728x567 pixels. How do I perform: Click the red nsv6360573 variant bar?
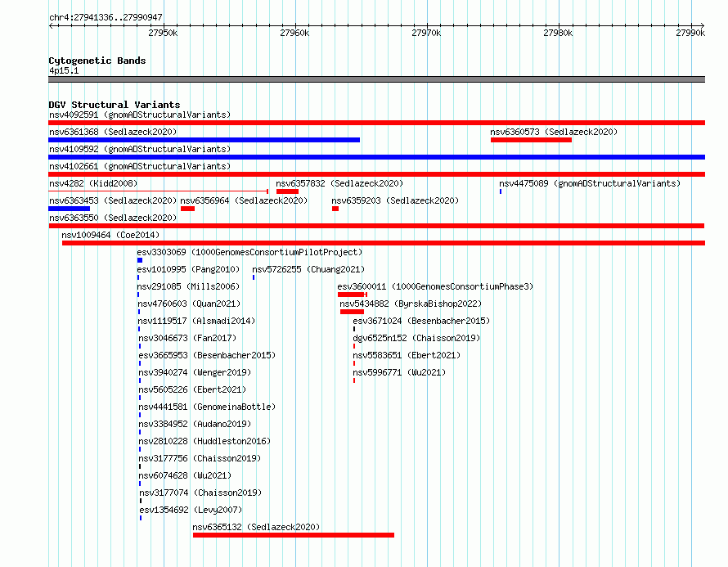click(531, 140)
